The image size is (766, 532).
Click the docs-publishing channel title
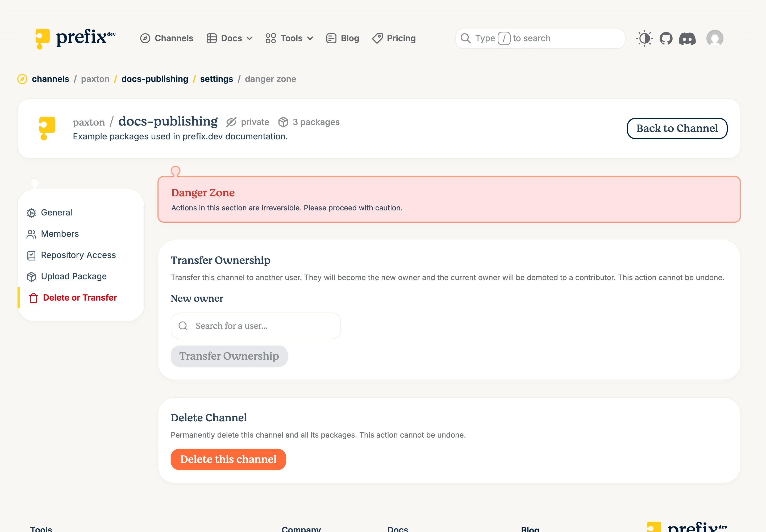pyautogui.click(x=168, y=121)
